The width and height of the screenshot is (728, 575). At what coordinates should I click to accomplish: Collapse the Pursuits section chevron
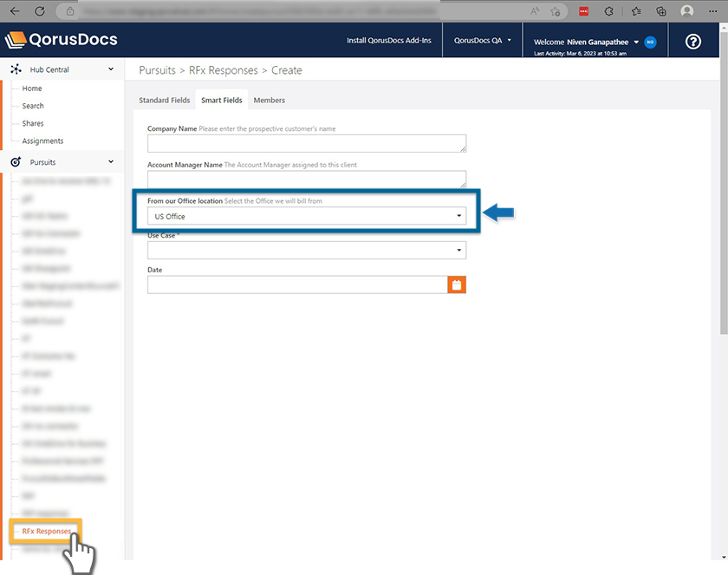click(111, 161)
